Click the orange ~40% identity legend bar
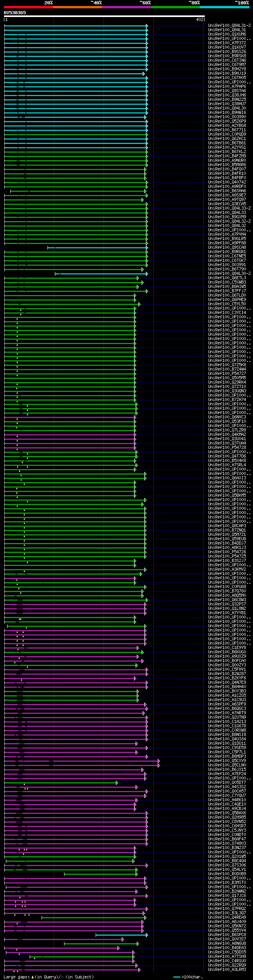The height and width of the screenshot is (980, 253). [77, 7]
